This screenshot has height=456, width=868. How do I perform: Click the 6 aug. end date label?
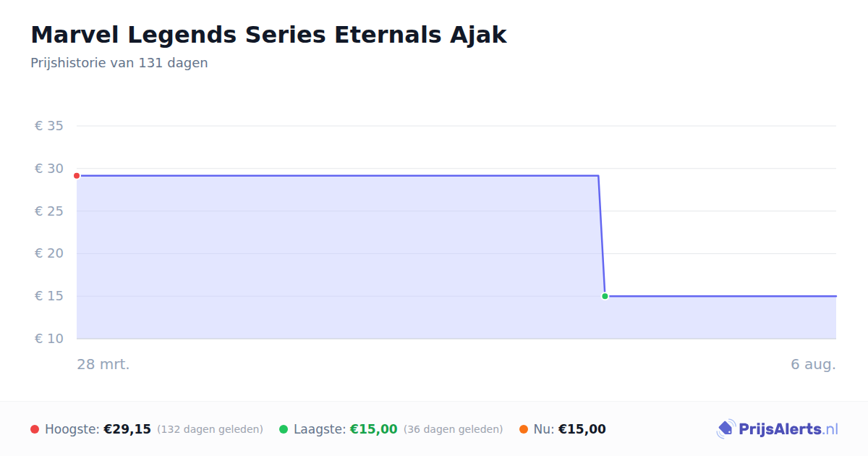tap(813, 364)
